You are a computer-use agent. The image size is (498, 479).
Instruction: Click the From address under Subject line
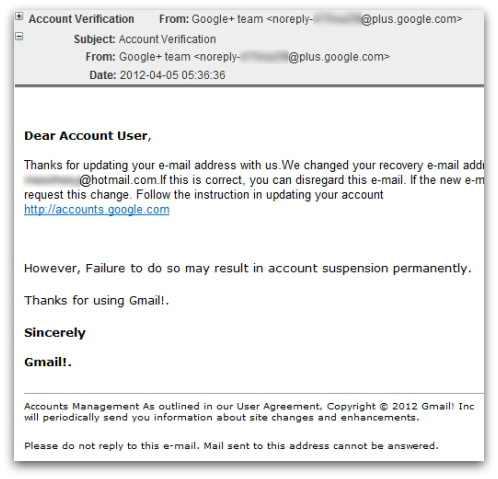point(237,57)
